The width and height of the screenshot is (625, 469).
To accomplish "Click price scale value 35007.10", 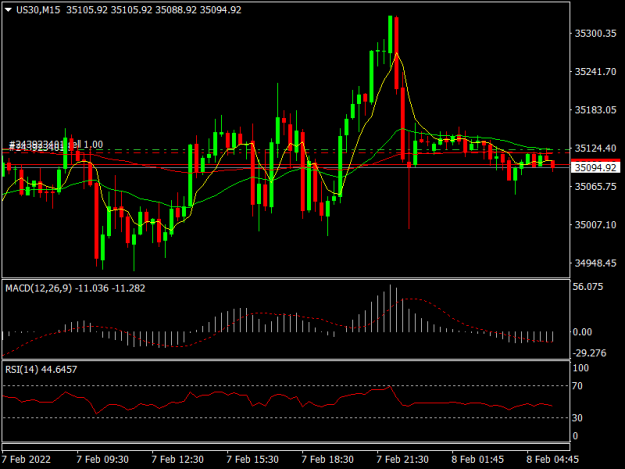I will [595, 225].
